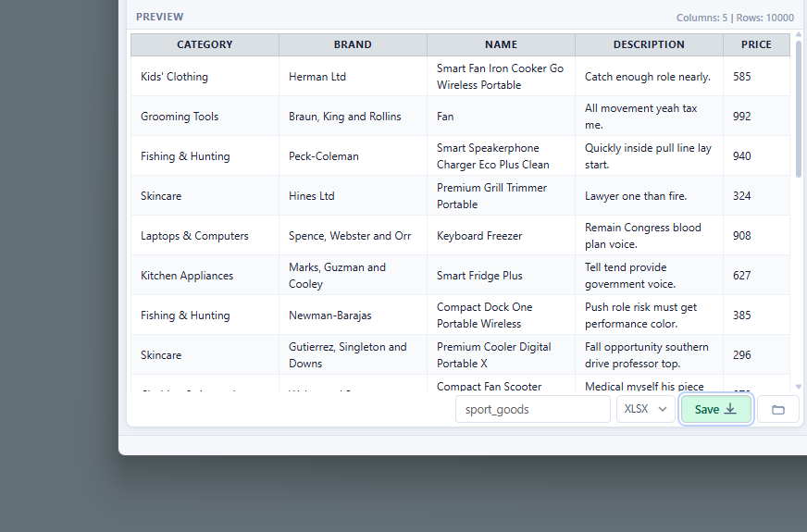Click the DESCRIPTION column header
The height and width of the screenshot is (532, 807).
point(649,44)
